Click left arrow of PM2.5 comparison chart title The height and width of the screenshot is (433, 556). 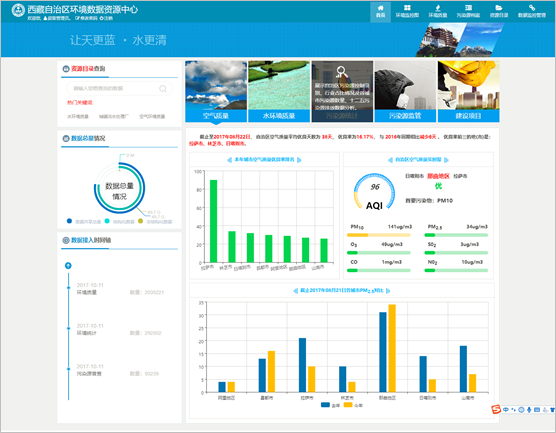click(x=295, y=291)
